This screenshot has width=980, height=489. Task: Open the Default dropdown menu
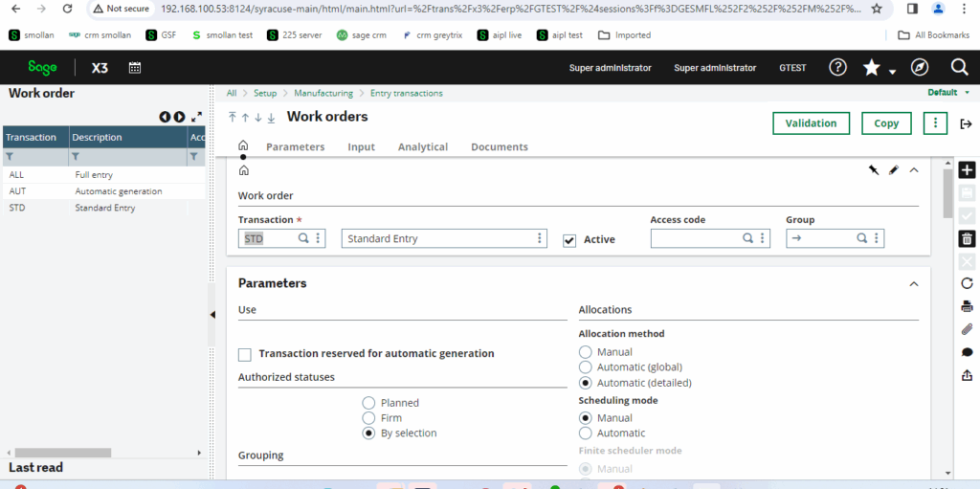click(x=948, y=93)
